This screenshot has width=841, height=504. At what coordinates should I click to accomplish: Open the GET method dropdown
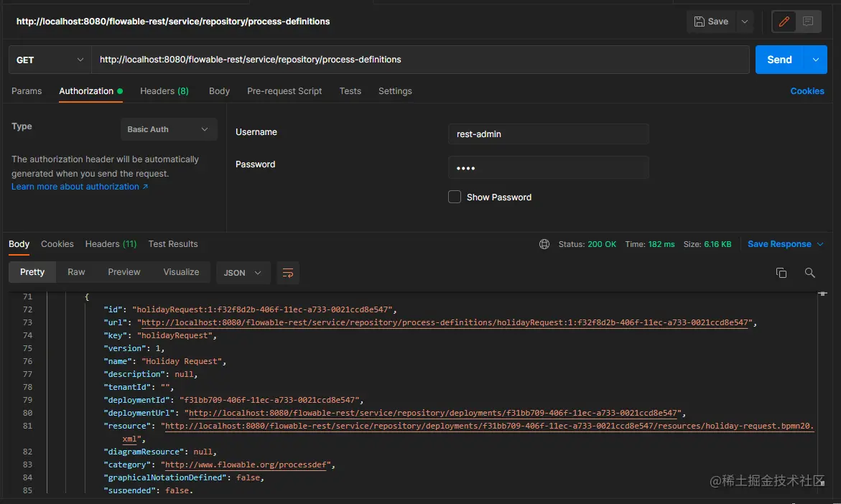click(x=50, y=60)
